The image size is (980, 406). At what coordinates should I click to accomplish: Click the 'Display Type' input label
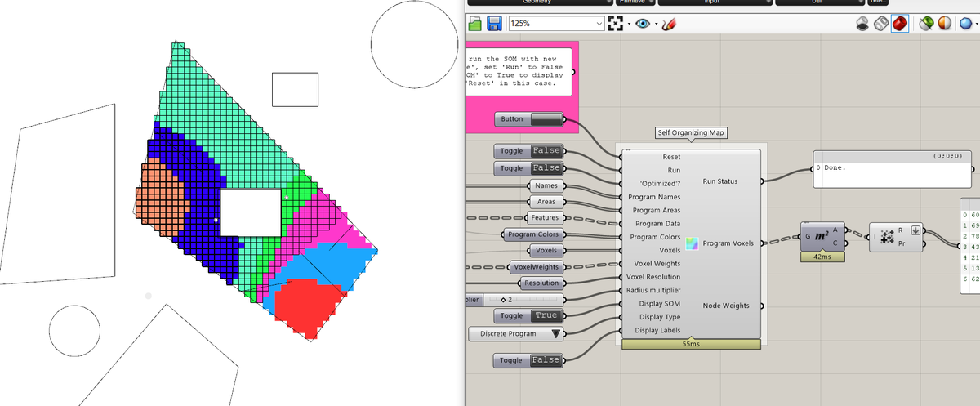pos(660,317)
